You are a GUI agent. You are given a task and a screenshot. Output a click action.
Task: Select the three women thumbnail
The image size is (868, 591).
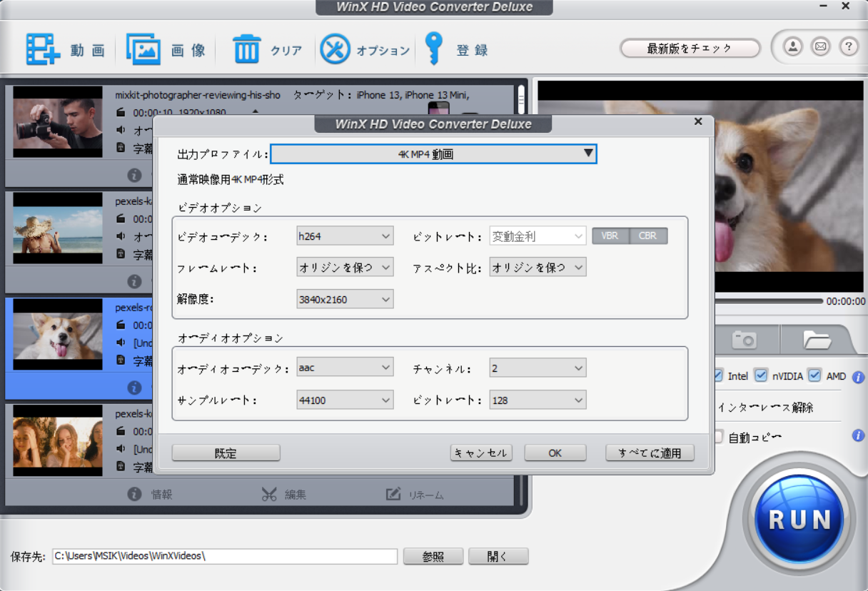[x=58, y=441]
